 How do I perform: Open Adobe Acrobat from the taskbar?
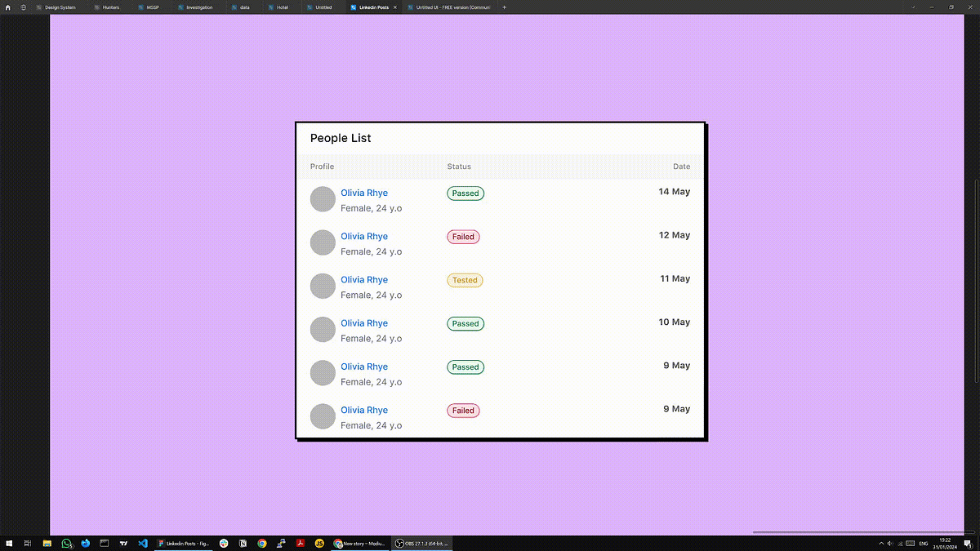point(300,543)
